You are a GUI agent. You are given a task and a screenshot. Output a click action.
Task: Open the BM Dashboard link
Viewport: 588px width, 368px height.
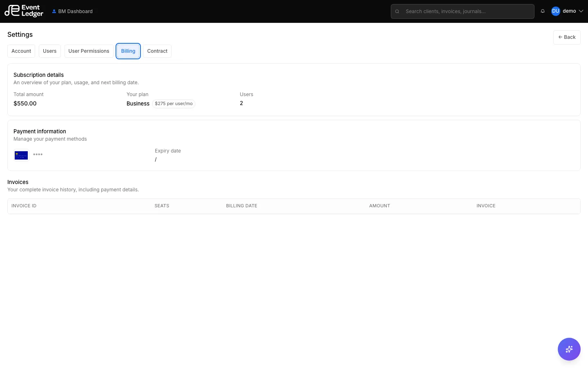click(x=72, y=11)
